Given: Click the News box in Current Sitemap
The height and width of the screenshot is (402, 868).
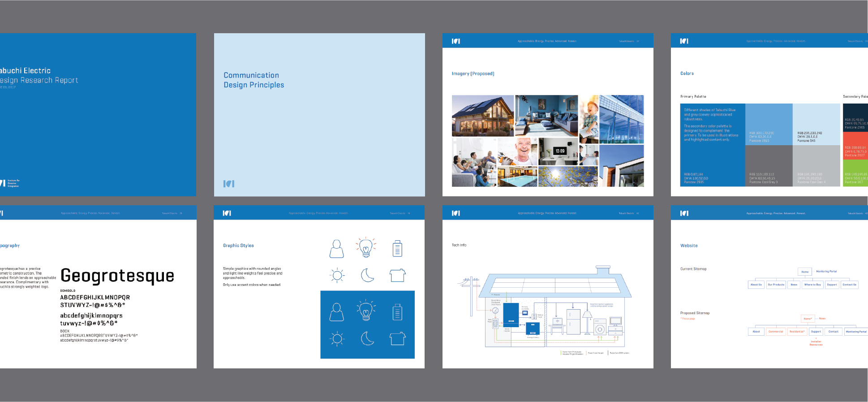Looking at the screenshot, I should [x=794, y=285].
